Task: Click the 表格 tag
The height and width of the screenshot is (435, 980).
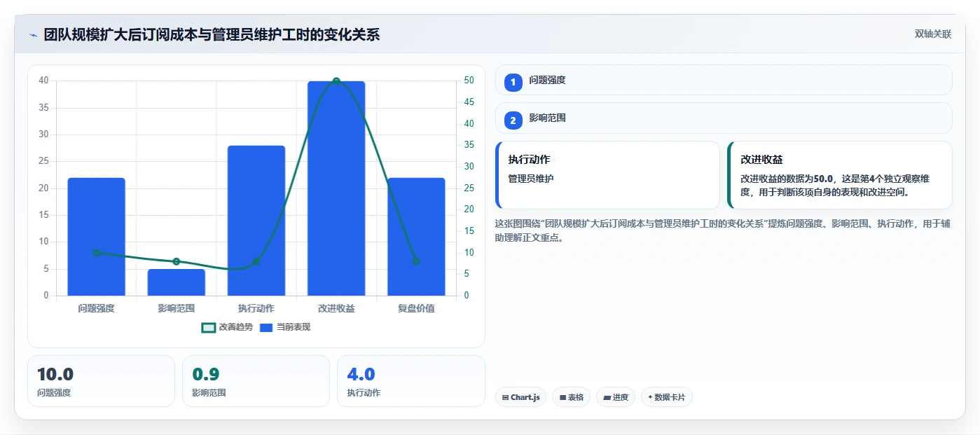Action: pos(571,397)
